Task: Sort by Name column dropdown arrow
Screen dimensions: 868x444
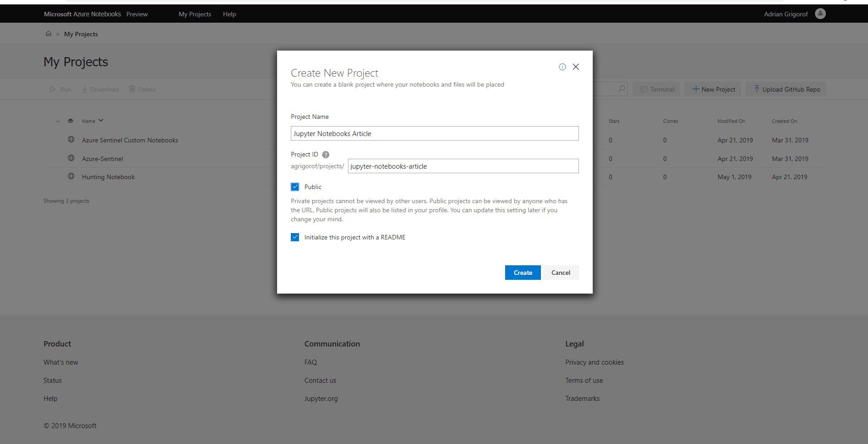Action: tap(101, 121)
